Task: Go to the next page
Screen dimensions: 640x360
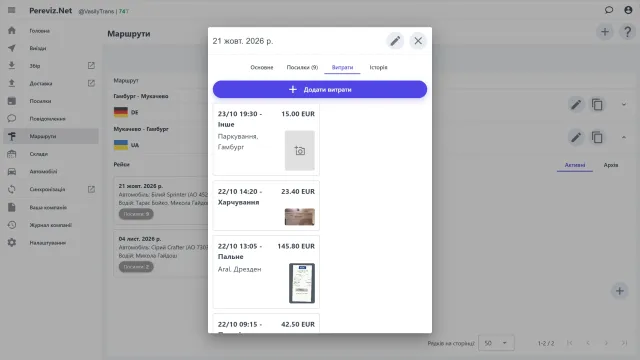Action: [x=606, y=343]
